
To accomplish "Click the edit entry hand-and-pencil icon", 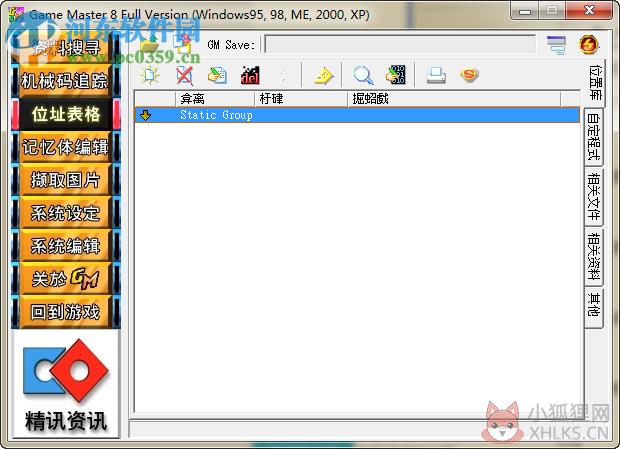I will pyautogui.click(x=217, y=75).
